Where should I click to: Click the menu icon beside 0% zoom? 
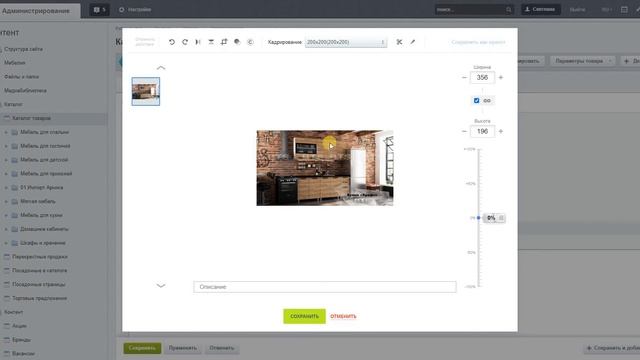click(x=501, y=218)
